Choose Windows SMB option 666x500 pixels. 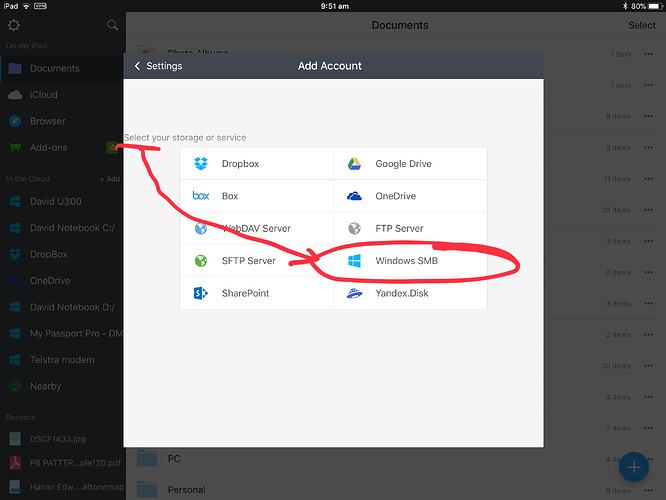click(x=410, y=260)
